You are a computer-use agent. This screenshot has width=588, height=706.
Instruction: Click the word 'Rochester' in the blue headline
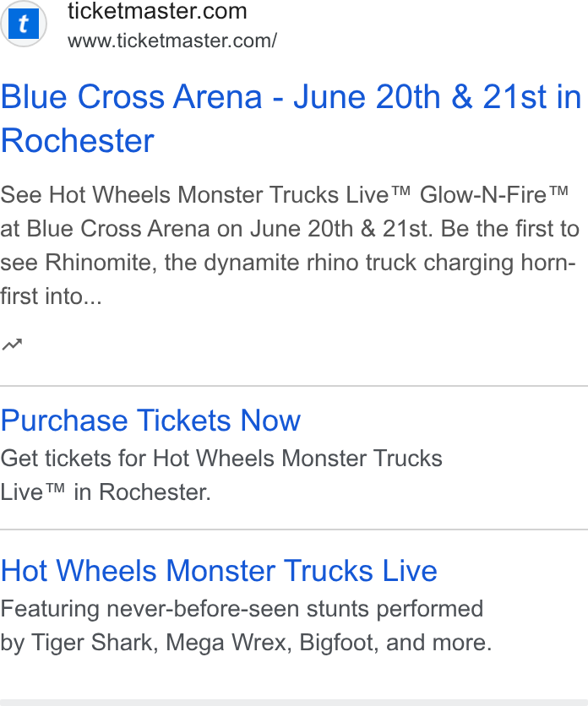pos(78,141)
